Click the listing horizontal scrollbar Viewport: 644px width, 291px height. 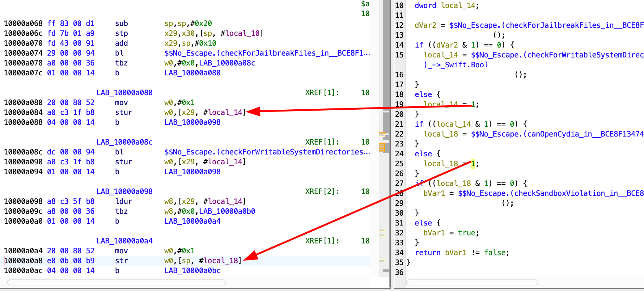point(117,282)
